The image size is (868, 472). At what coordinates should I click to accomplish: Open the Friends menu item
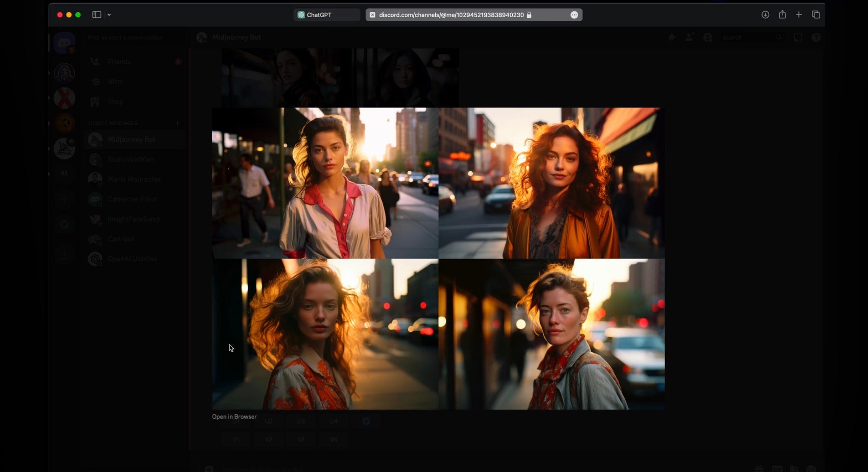tap(119, 62)
